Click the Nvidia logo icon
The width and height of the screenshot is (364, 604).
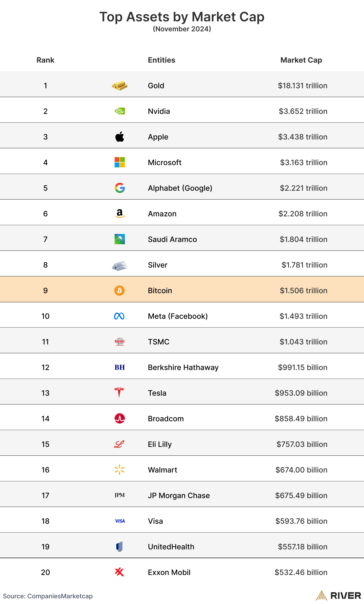[120, 111]
